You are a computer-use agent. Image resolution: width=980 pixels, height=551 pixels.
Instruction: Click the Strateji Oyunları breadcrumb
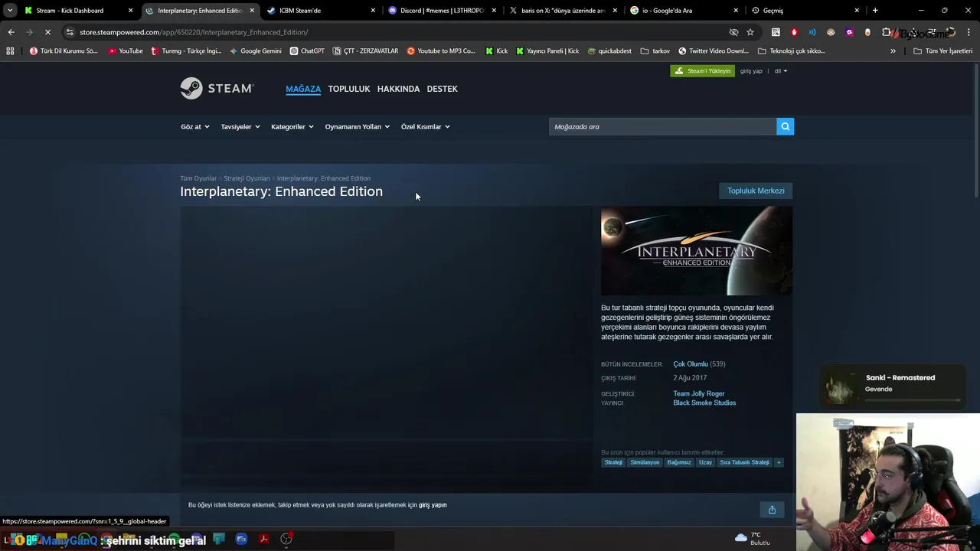pyautogui.click(x=247, y=178)
